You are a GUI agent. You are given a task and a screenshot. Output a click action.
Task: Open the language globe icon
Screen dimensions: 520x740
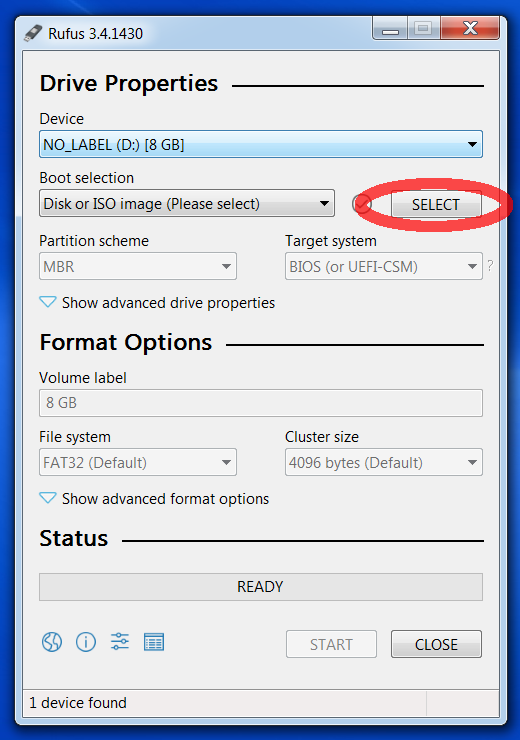52,642
